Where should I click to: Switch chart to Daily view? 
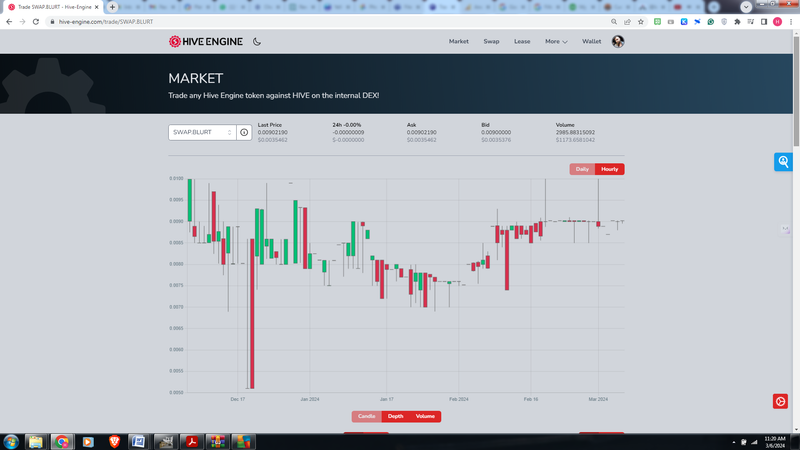(582, 169)
